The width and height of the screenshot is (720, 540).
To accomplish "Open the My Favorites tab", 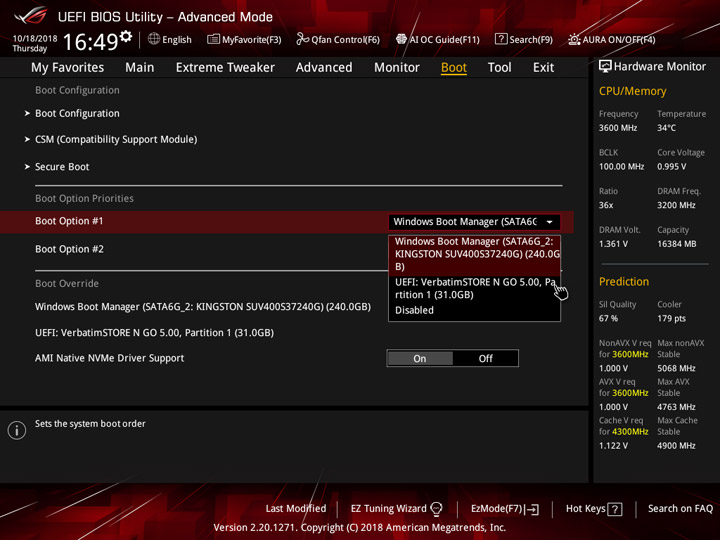I will click(x=68, y=68).
